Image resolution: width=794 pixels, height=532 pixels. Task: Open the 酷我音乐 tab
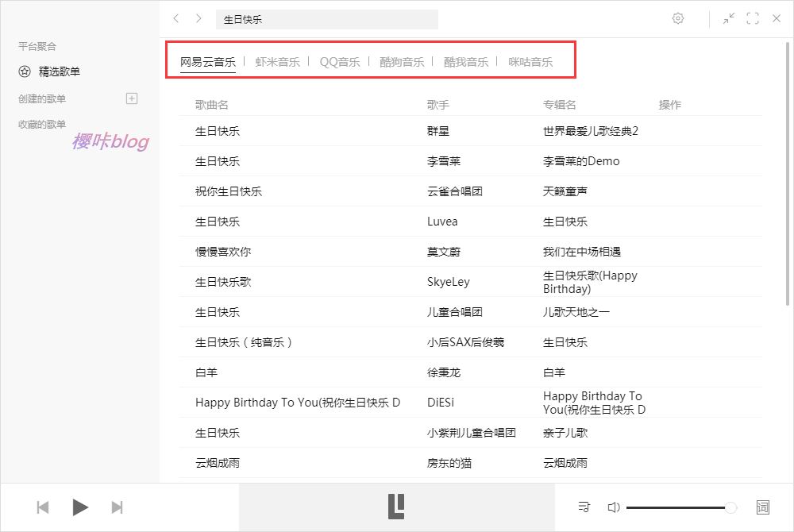[x=466, y=62]
